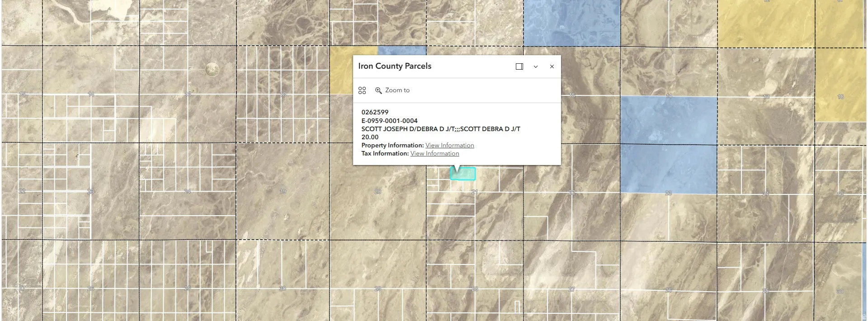
Task: Click section label 29 on the map
Action: [378, 288]
